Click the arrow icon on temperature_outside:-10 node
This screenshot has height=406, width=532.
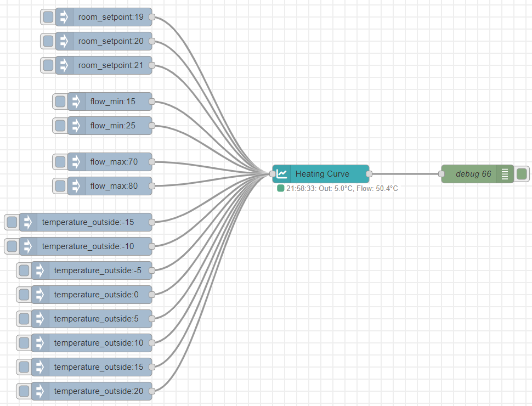28,246
